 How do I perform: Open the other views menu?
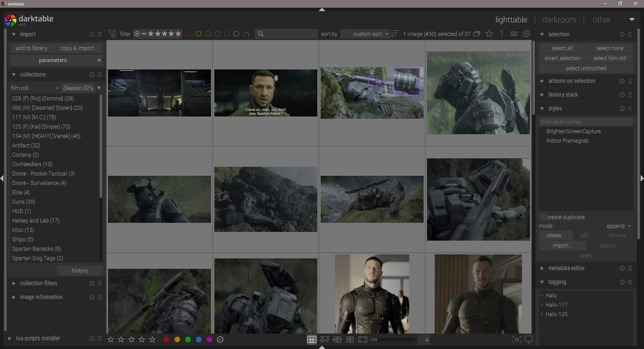click(602, 20)
